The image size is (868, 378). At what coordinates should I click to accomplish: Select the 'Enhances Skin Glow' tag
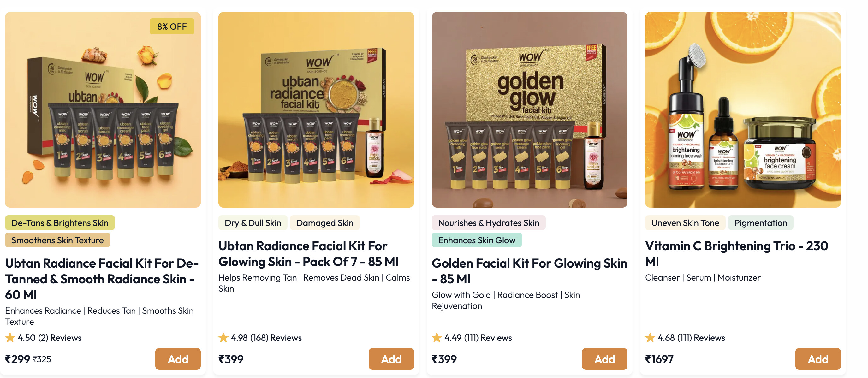coord(477,240)
